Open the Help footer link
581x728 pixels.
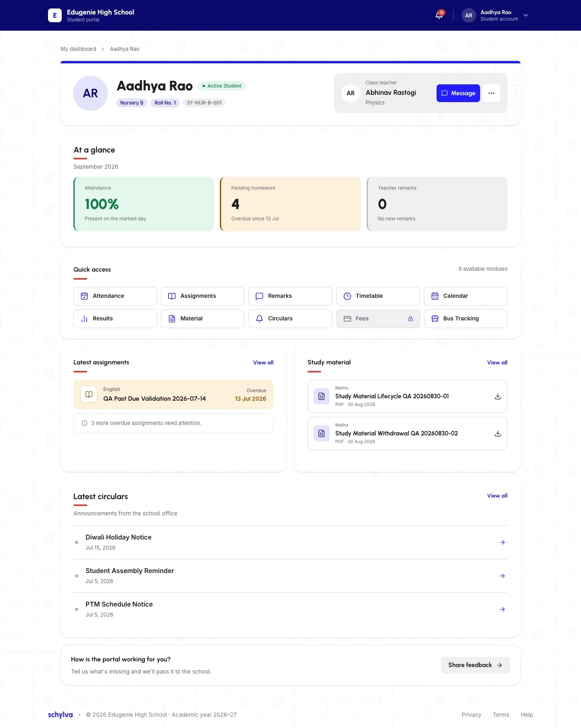coord(527,715)
